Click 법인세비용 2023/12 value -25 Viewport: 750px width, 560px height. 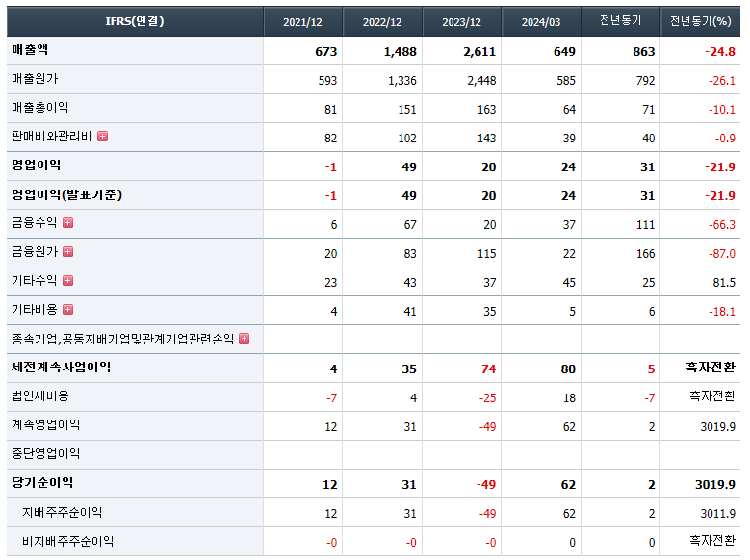point(487,398)
